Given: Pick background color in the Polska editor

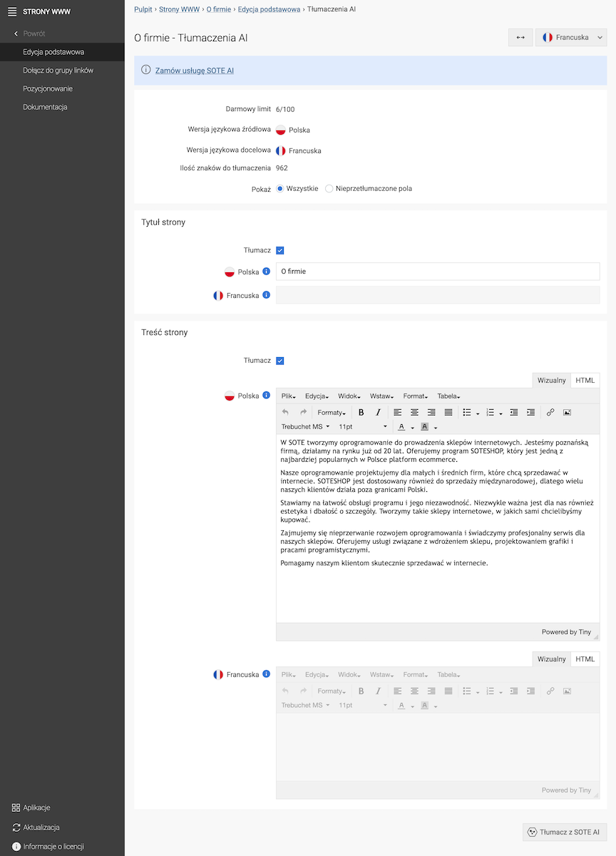Looking at the screenshot, I should point(424,426).
